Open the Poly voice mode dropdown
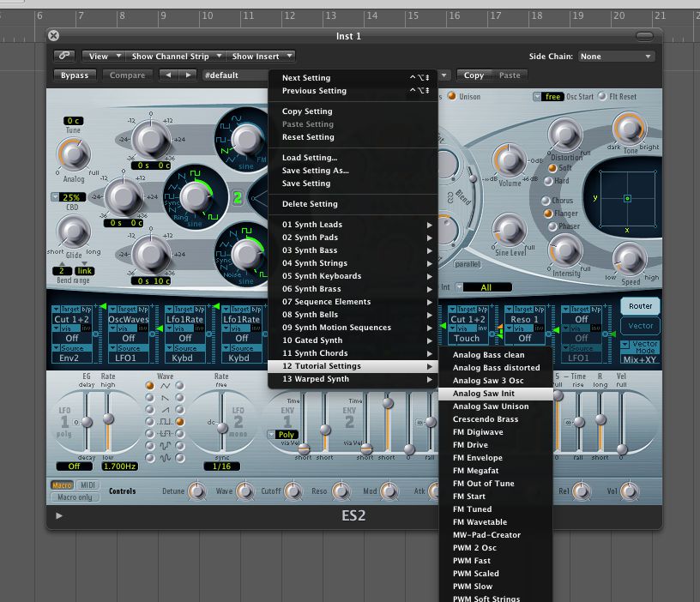Image resolution: width=700 pixels, height=602 pixels. point(282,434)
